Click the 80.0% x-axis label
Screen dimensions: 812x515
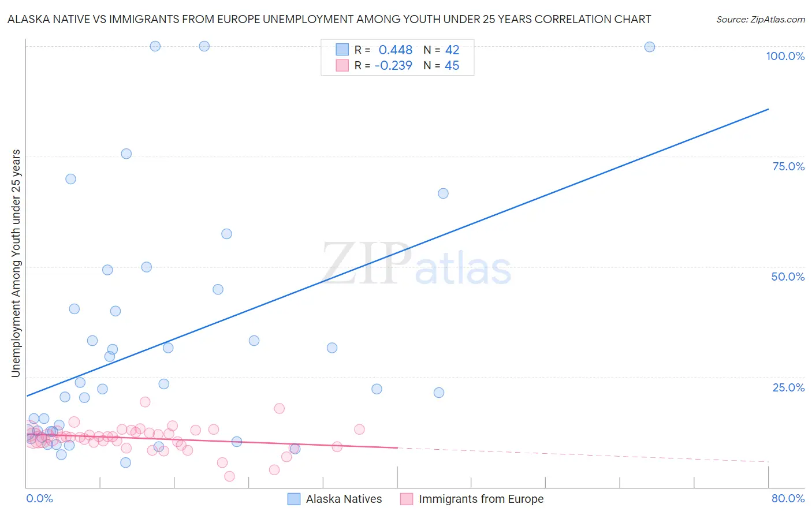(x=788, y=498)
